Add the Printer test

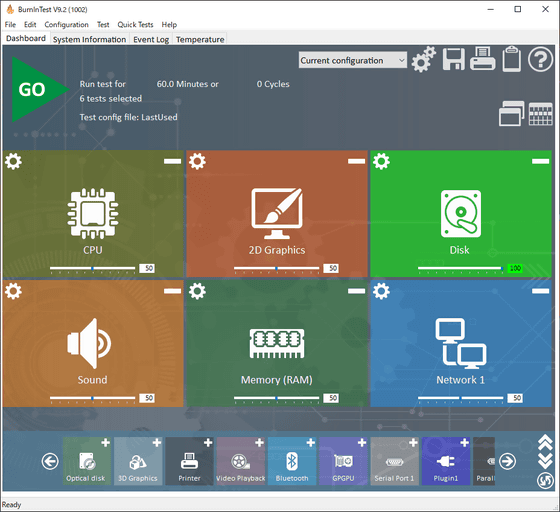coord(208,443)
